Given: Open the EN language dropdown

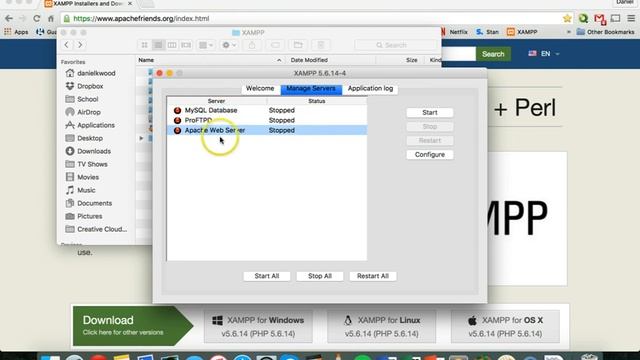Looking at the screenshot, I should [544, 54].
